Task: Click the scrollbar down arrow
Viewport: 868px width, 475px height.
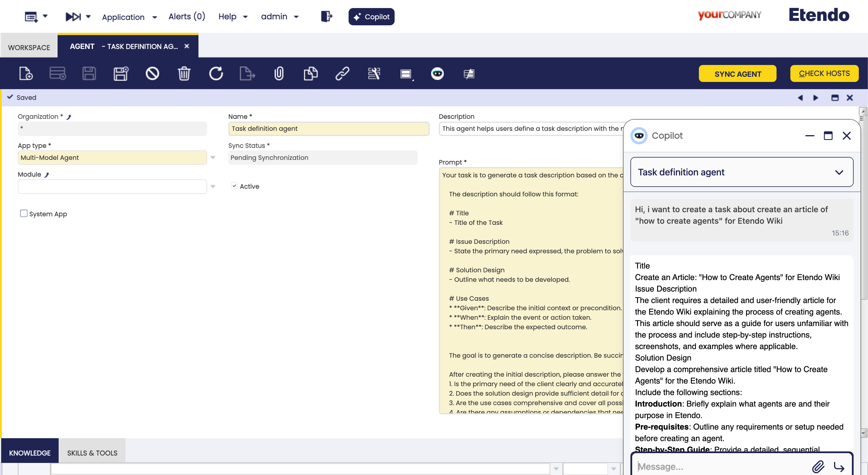Action: tap(863, 433)
